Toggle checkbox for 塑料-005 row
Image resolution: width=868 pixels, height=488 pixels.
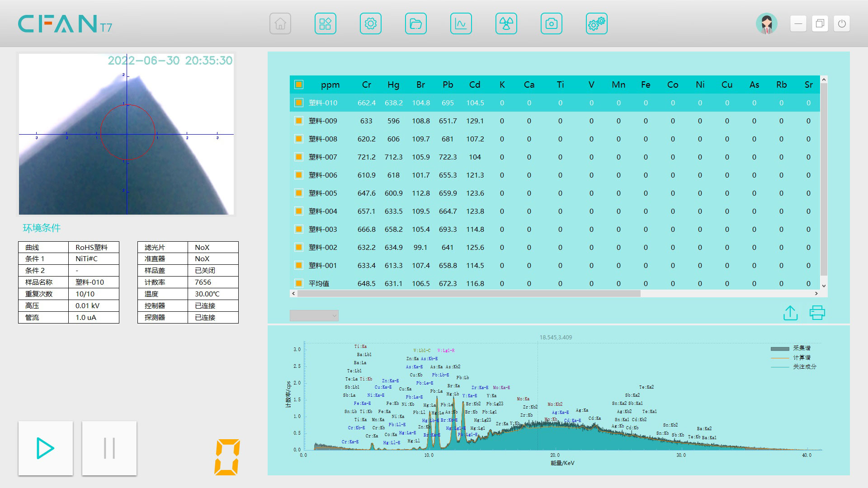point(299,193)
